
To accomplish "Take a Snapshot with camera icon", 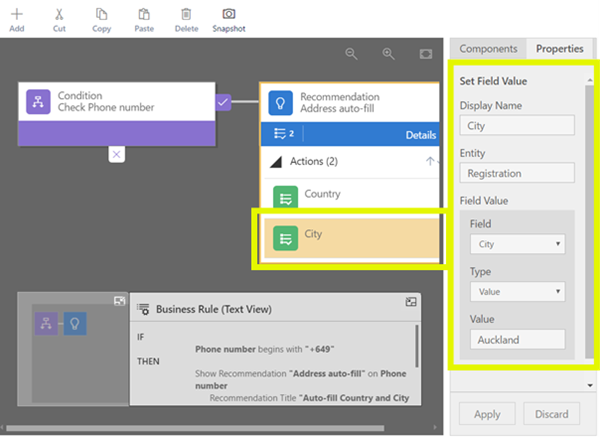I will pos(228,16).
